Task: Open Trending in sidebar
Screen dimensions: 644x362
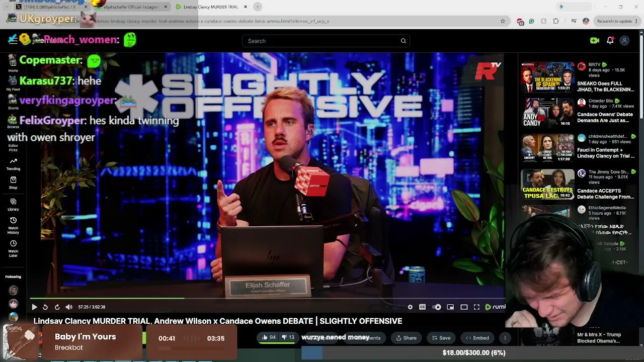Action: pos(13,164)
